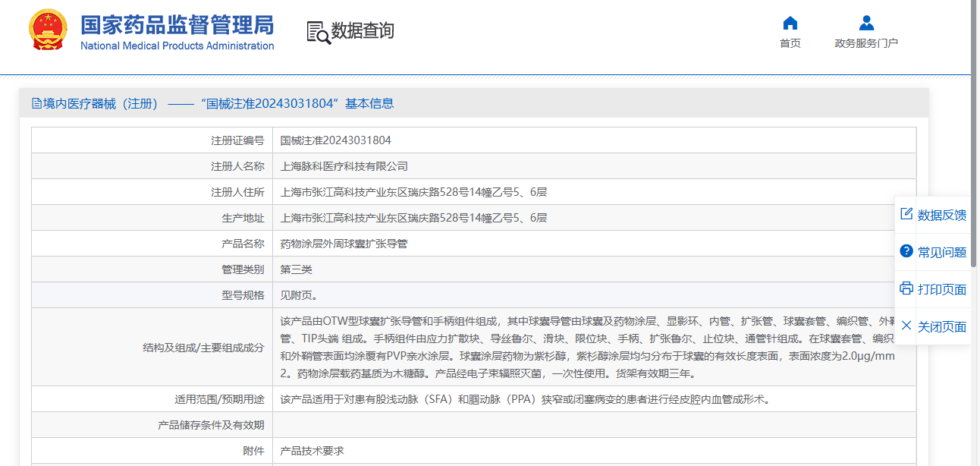The height and width of the screenshot is (466, 980).
Task: Click the document icon before 境内医疗器械 heading
Action: 36,104
